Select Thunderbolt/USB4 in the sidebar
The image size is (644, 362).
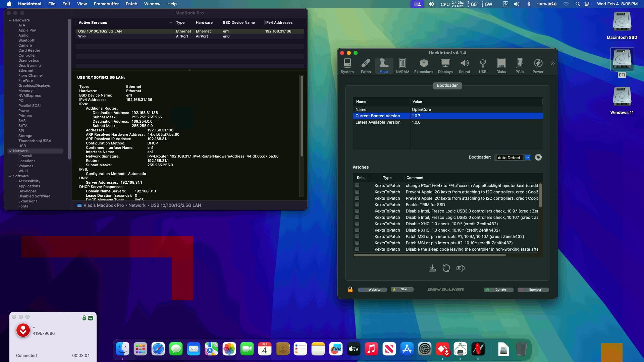[x=35, y=141]
